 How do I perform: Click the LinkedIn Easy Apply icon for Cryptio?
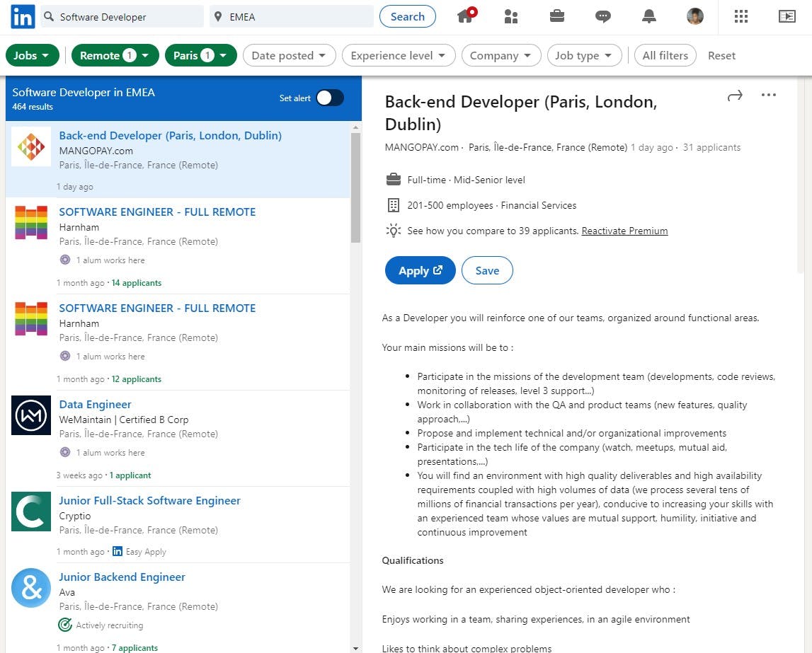118,552
